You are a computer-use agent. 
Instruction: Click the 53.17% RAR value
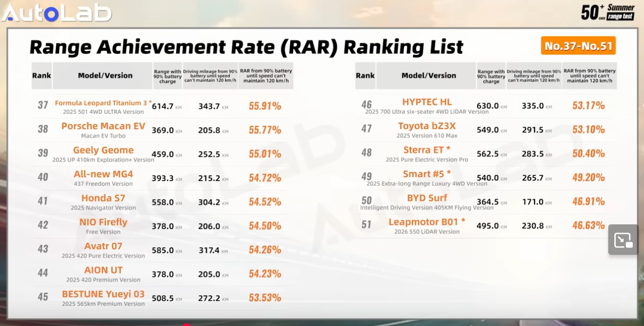(589, 106)
